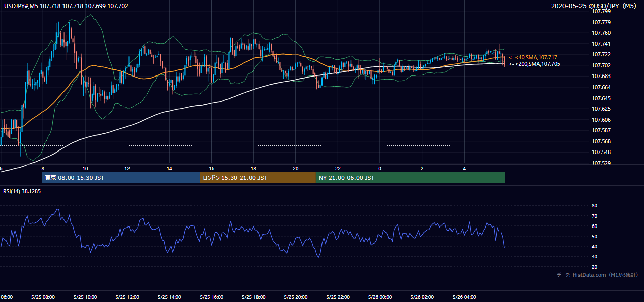The width and height of the screenshot is (644, 302).
Task: Click the 107.645 price axis label
Action: (601, 98)
